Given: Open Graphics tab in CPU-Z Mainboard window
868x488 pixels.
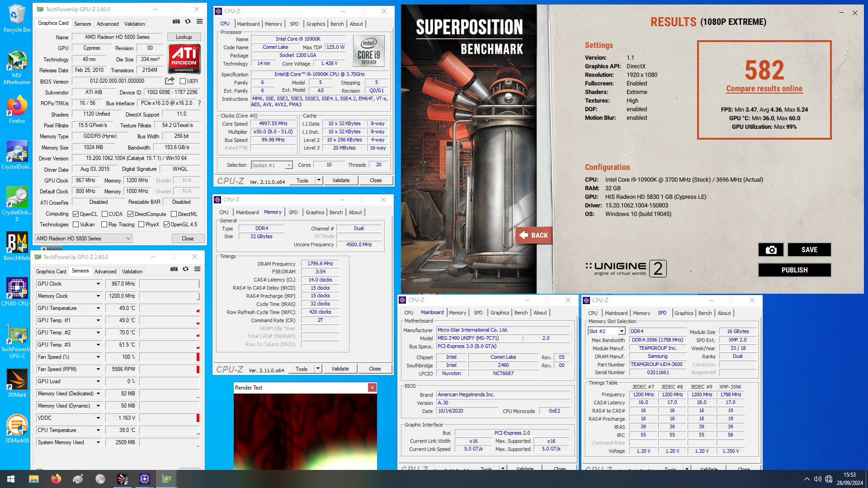Looking at the screenshot, I should tap(500, 313).
